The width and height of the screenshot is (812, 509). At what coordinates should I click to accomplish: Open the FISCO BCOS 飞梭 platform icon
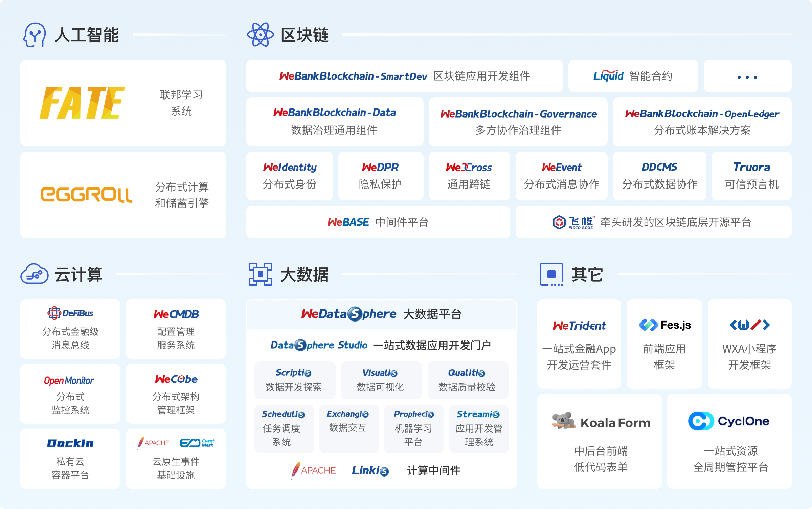560,222
